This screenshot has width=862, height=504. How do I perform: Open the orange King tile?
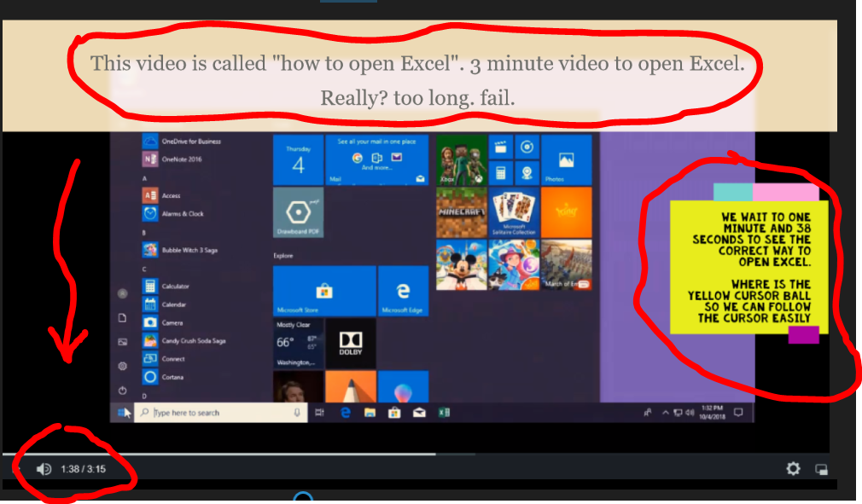tap(566, 212)
